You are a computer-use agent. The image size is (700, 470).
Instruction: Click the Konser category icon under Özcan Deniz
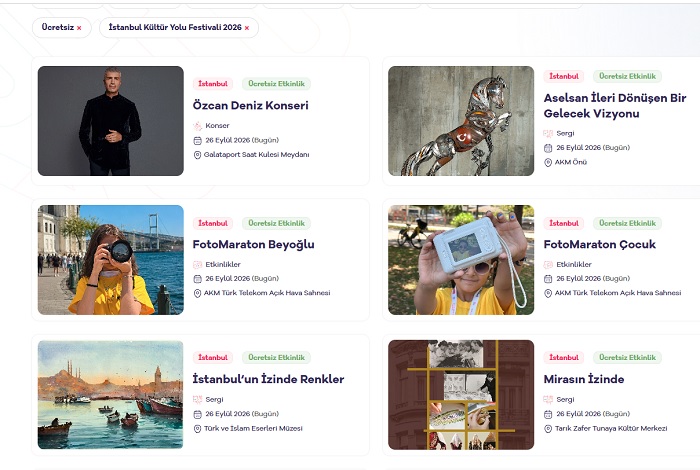pyautogui.click(x=197, y=126)
